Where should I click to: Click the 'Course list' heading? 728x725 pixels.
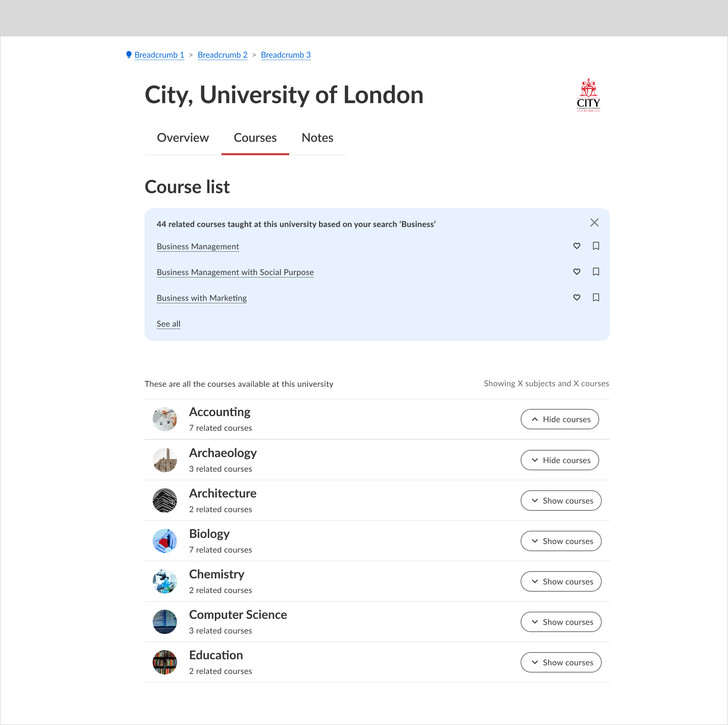[x=187, y=187]
